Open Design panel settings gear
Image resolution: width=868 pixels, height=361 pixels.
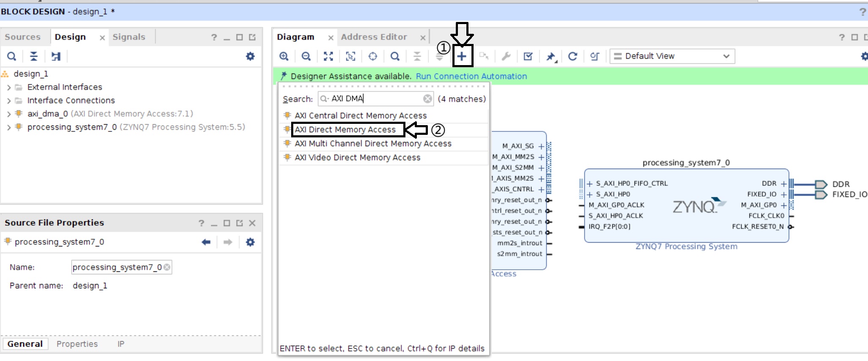click(251, 56)
